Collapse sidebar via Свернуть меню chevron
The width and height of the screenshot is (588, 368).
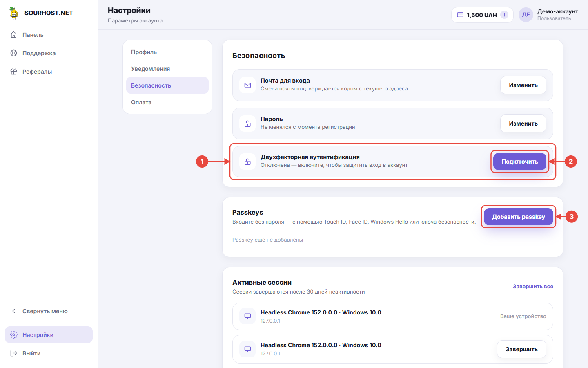14,311
